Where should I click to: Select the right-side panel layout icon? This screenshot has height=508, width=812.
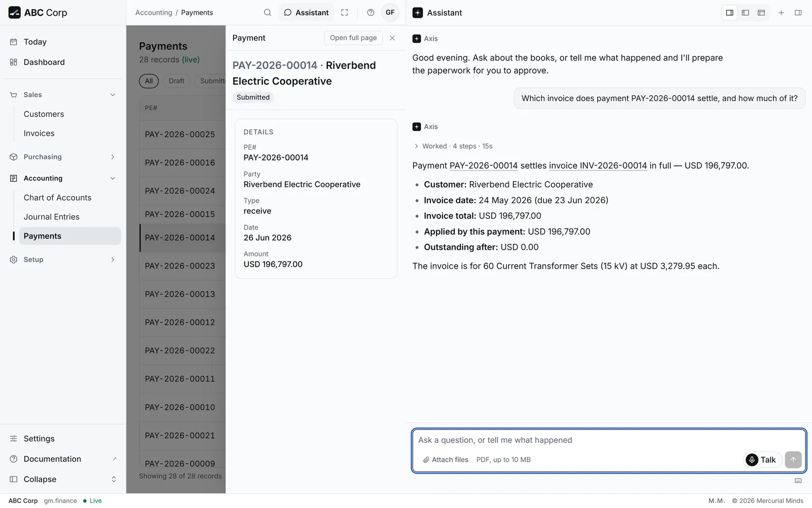730,13
